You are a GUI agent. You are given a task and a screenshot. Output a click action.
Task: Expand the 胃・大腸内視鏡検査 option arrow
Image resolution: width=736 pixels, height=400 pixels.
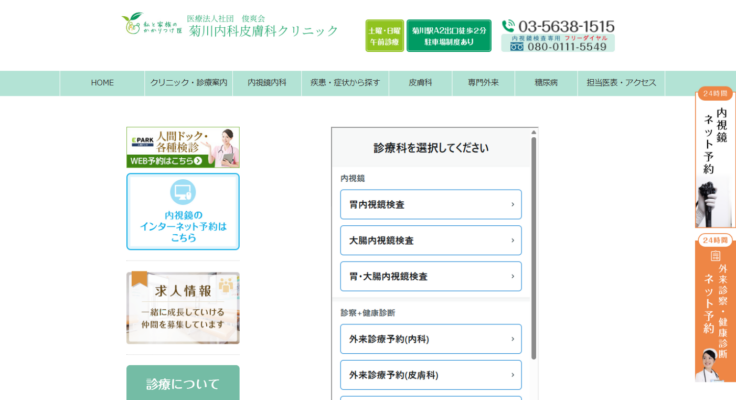click(513, 276)
